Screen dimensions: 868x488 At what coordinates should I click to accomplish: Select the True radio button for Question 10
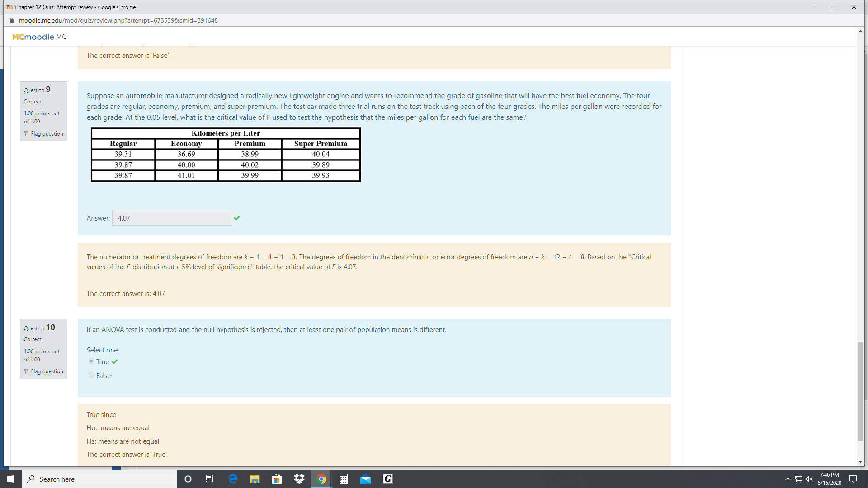point(90,361)
